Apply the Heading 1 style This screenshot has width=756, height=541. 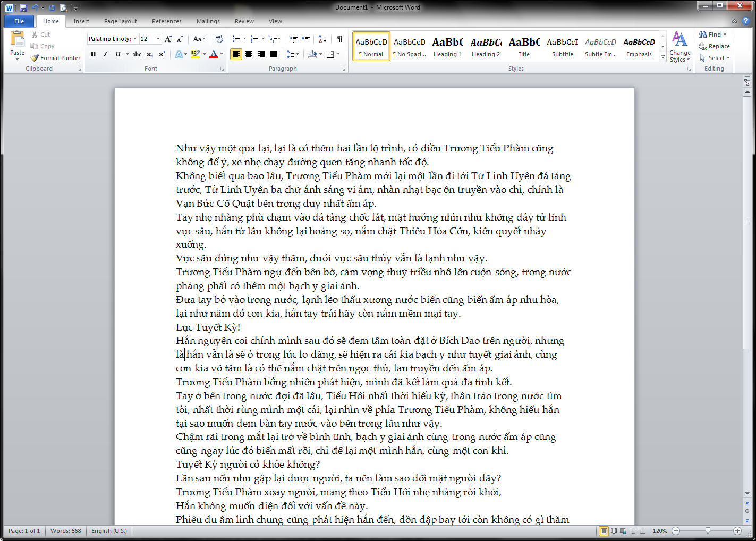click(447, 47)
